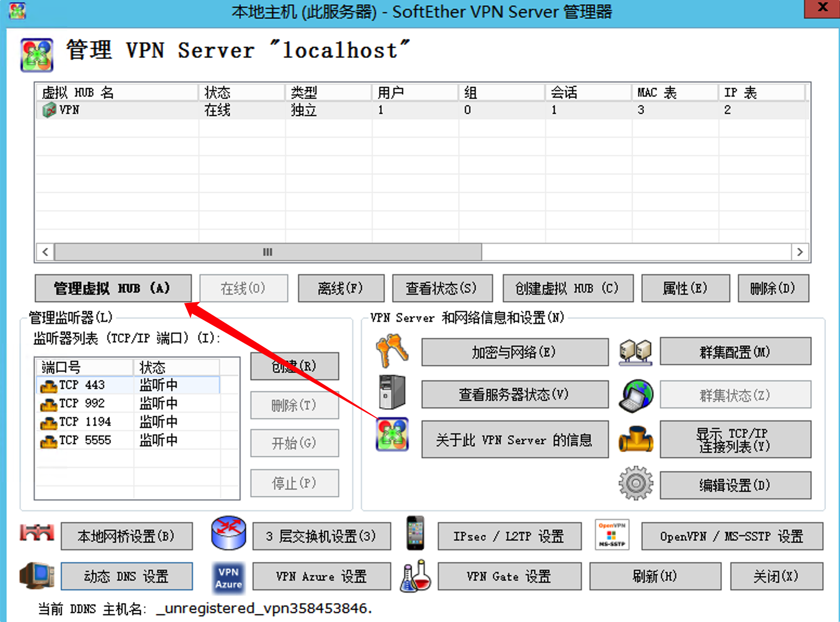
Task: Close the window with the red X
Action: pyautogui.click(x=822, y=8)
